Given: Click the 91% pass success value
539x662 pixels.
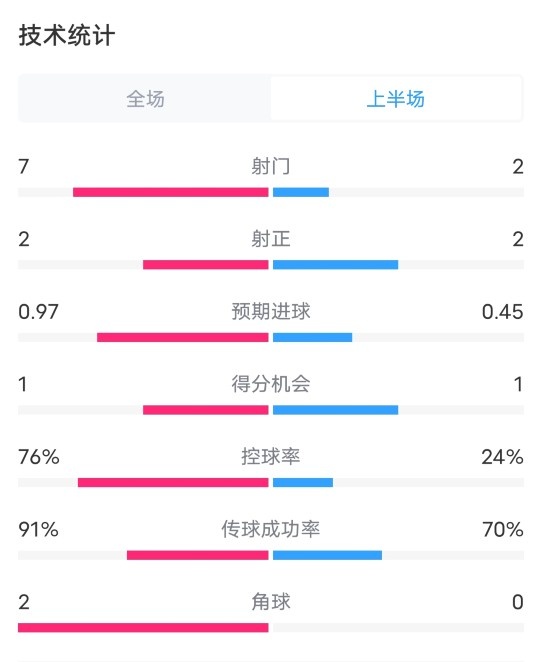Looking at the screenshot, I should click(38, 529).
